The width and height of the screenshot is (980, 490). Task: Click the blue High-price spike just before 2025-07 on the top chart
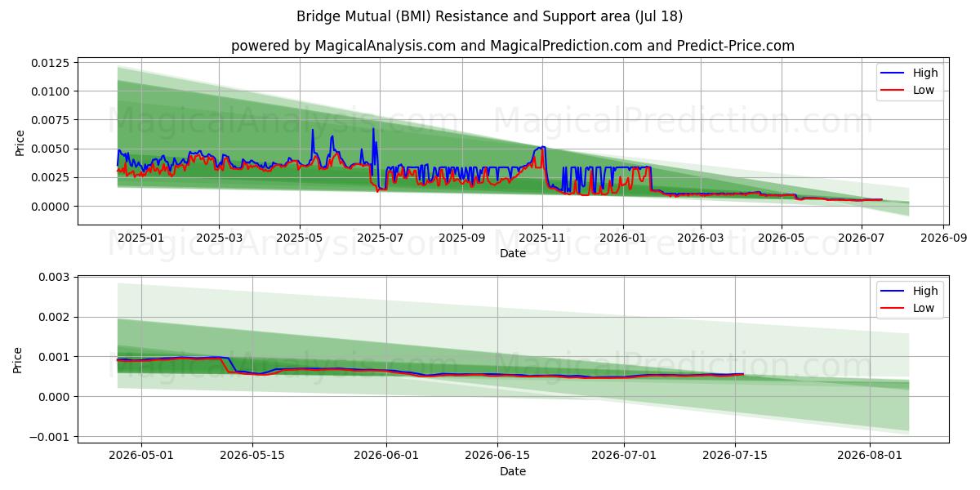(373, 129)
